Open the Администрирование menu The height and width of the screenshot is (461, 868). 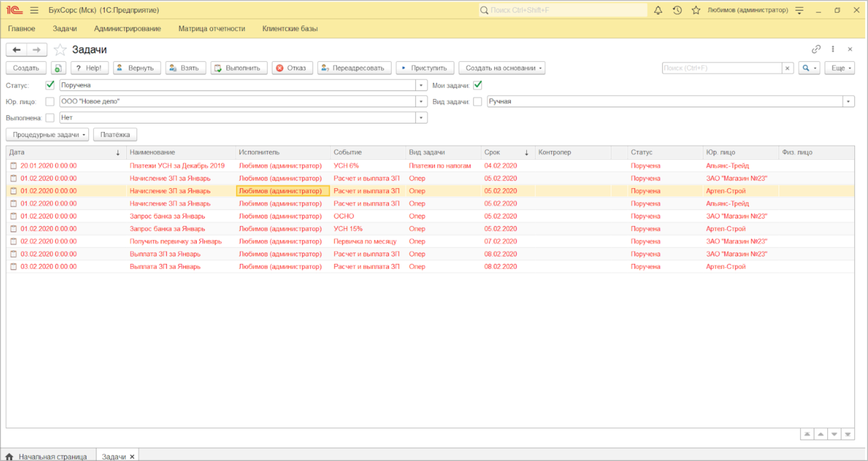[x=128, y=29]
